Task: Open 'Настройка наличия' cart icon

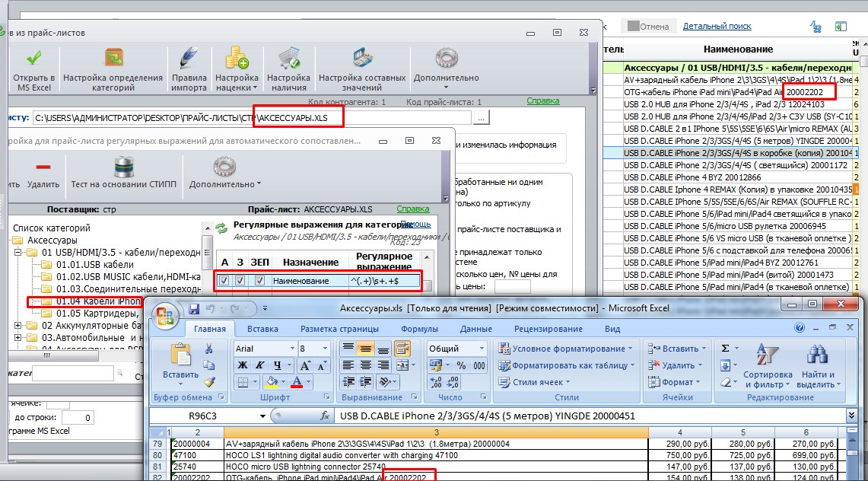Action: (x=288, y=58)
